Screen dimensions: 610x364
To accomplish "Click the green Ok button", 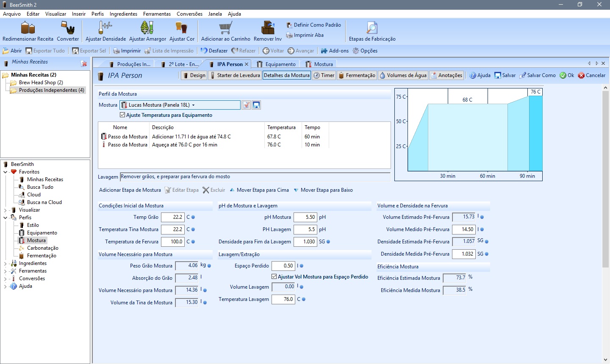I will point(567,75).
